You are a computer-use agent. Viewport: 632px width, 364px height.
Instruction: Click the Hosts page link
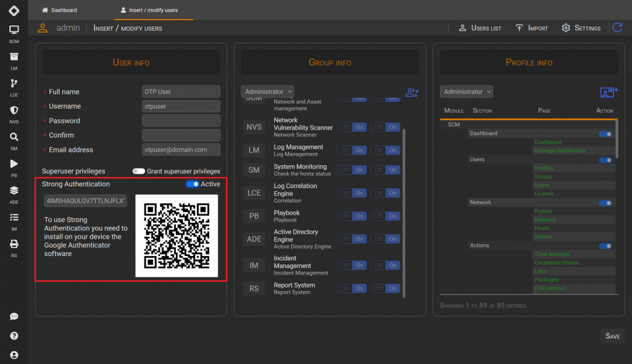(542, 228)
